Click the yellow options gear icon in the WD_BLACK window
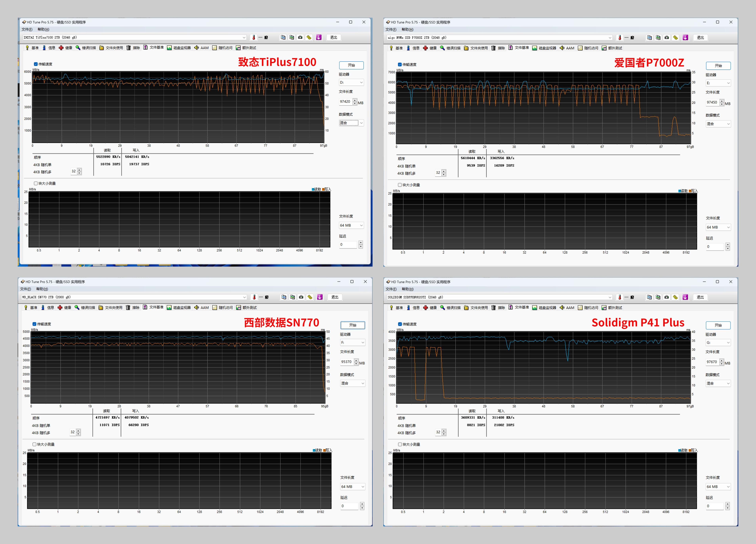The width and height of the screenshot is (756, 544). [x=310, y=297]
